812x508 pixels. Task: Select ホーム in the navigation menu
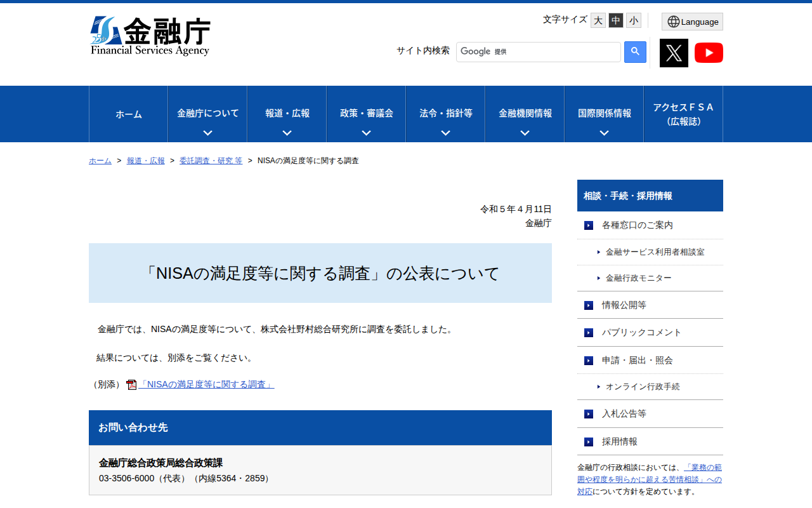tap(128, 114)
